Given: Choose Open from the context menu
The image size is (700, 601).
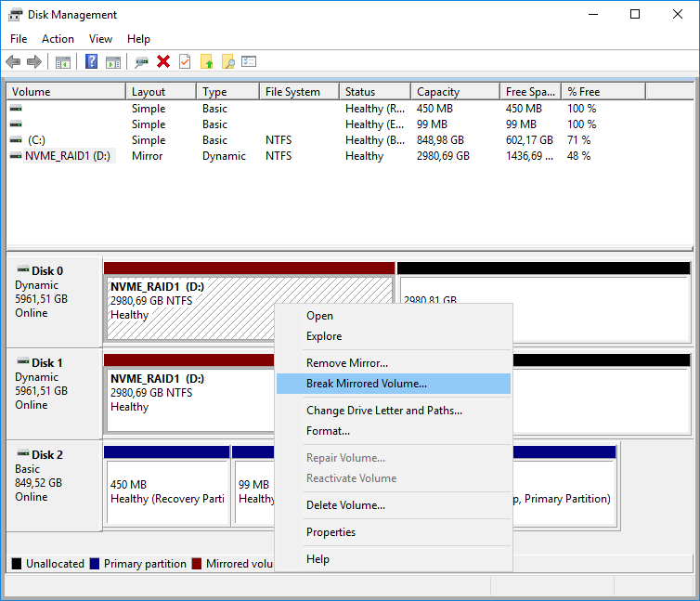Looking at the screenshot, I should click(394, 316).
